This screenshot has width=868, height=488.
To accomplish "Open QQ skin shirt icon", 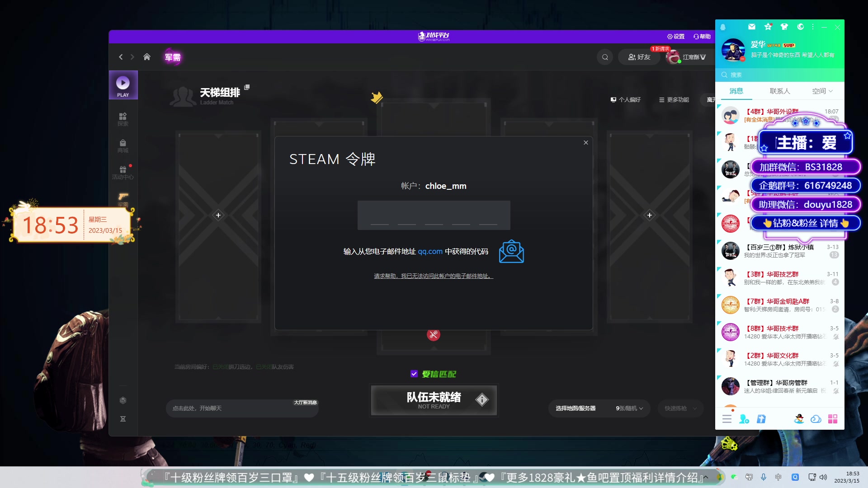I will coord(784,27).
